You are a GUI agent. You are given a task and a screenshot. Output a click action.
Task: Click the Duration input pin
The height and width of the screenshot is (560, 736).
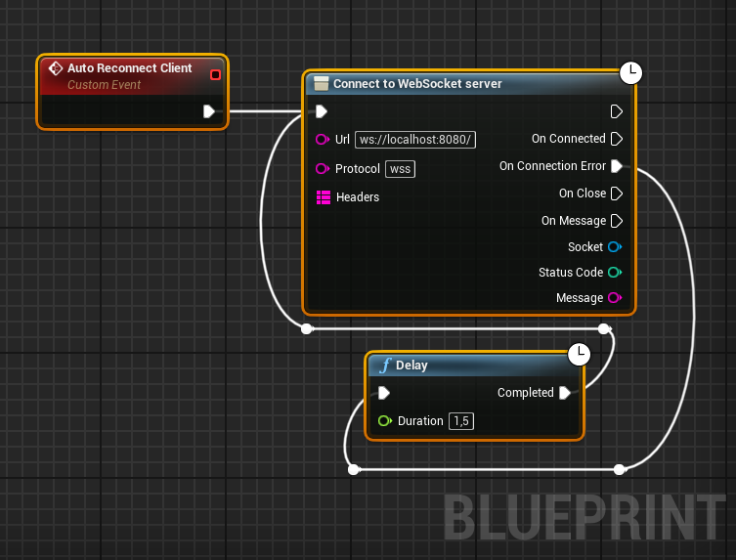coord(385,420)
